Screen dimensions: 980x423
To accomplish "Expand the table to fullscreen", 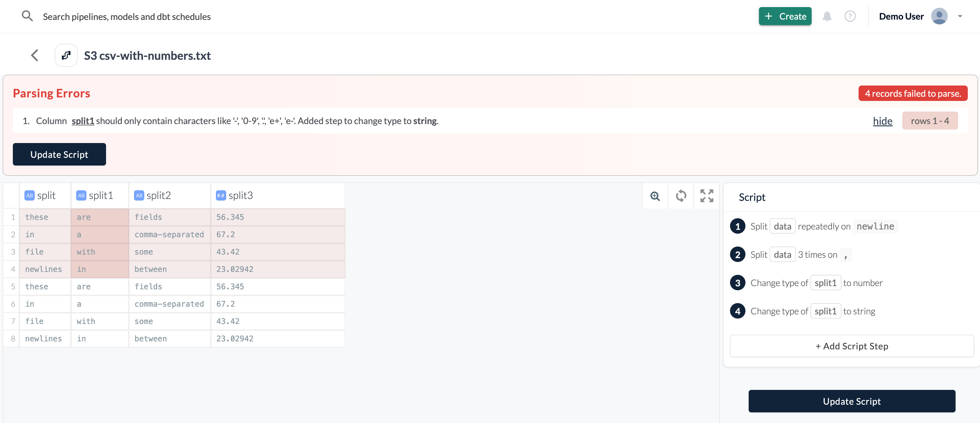I will pos(707,196).
